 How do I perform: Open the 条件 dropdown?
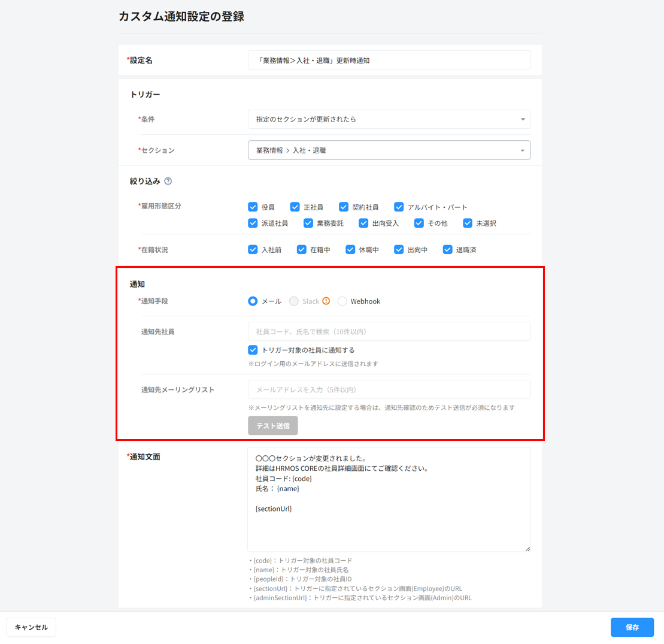(x=389, y=119)
